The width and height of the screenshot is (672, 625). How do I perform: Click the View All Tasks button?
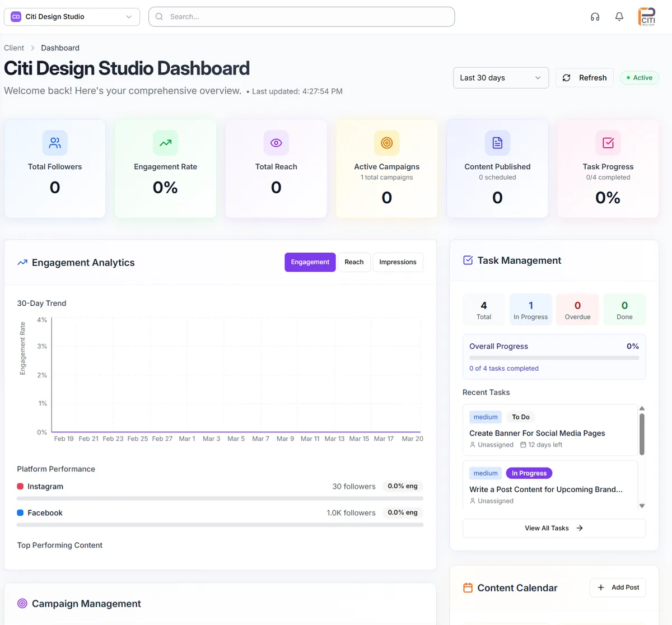point(554,528)
